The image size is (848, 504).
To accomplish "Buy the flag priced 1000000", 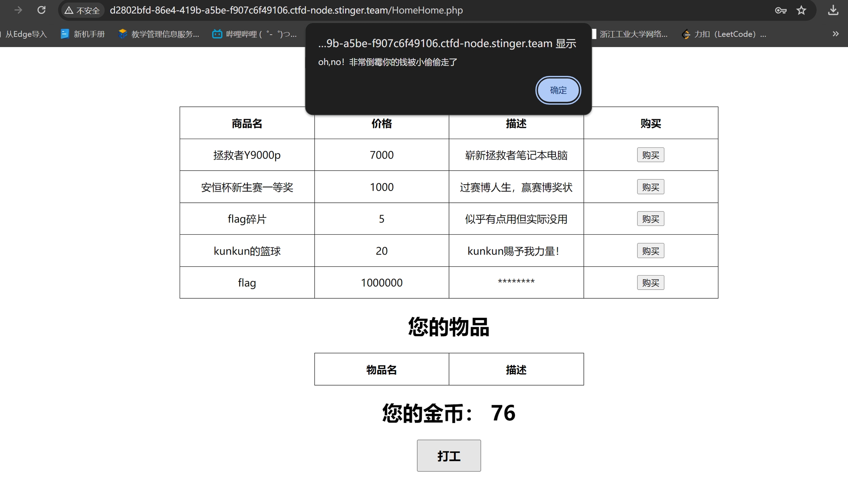I will click(x=650, y=283).
